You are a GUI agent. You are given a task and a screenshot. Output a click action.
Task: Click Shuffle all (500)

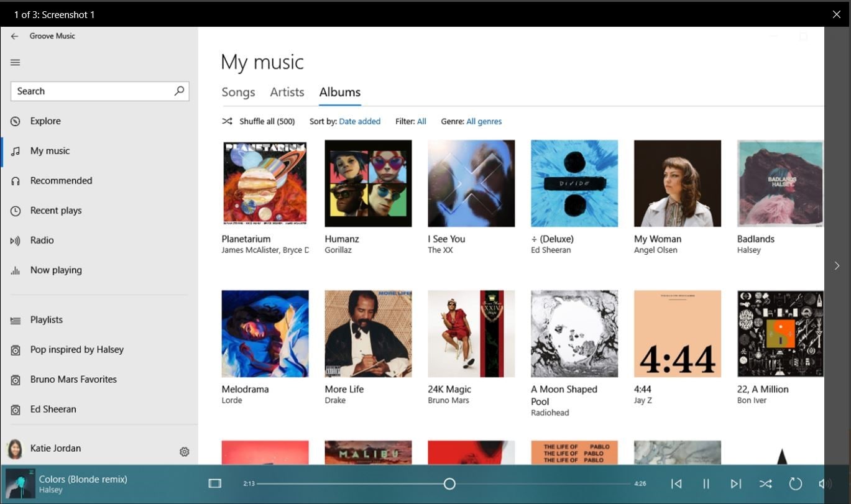point(259,121)
